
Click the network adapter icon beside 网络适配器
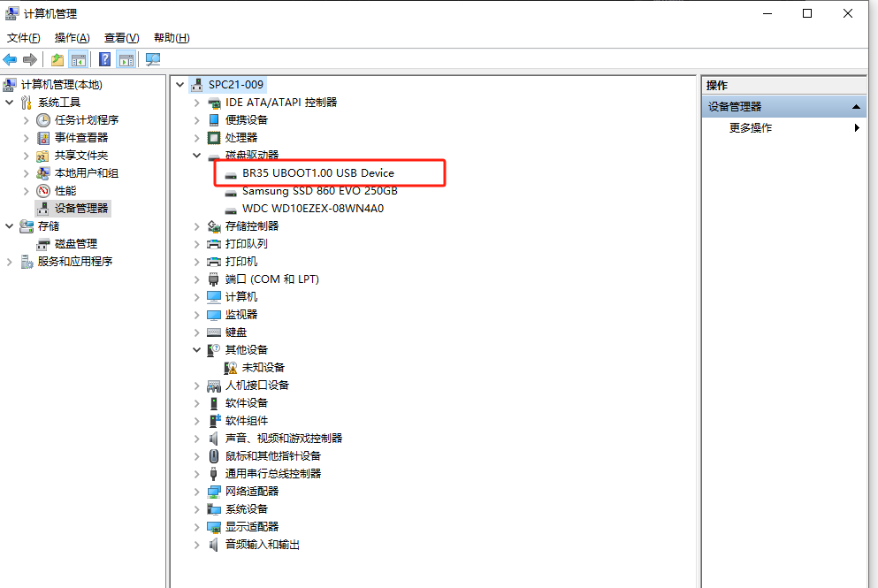click(x=214, y=492)
